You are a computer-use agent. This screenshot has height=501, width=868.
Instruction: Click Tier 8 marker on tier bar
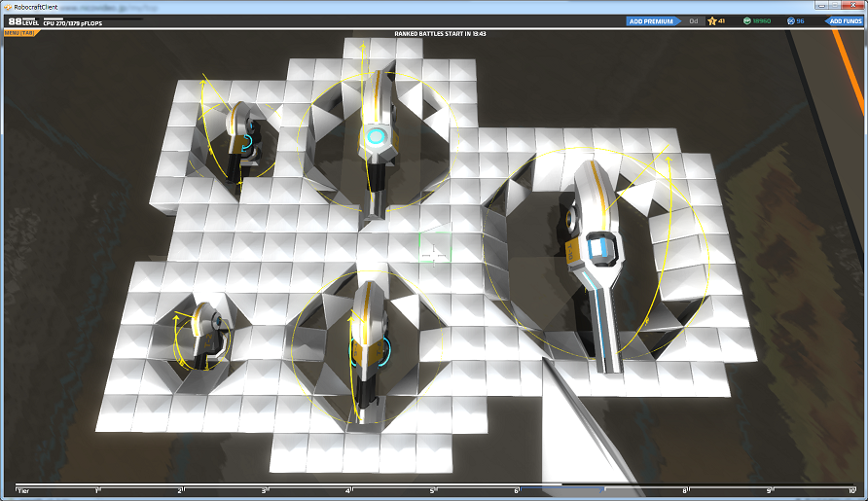pos(684,490)
